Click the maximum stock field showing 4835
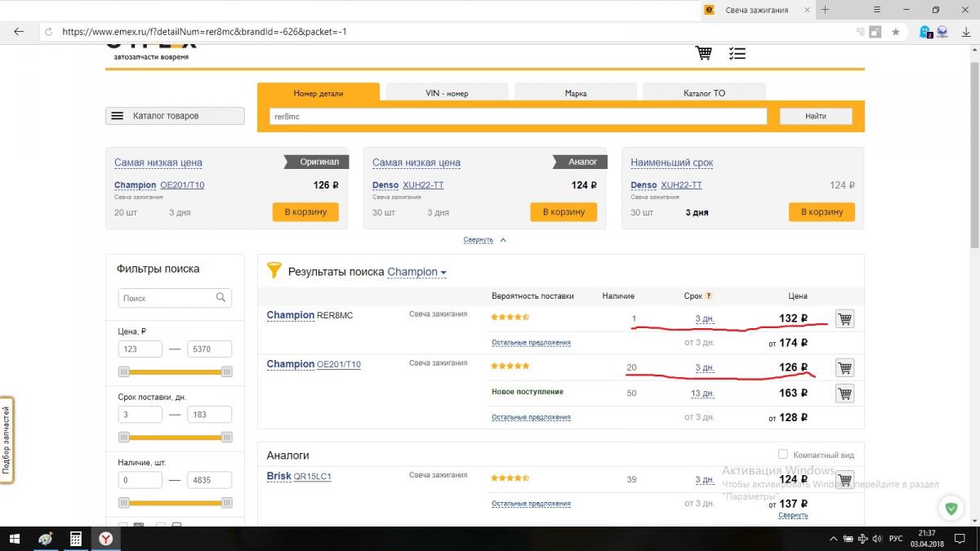 (210, 480)
